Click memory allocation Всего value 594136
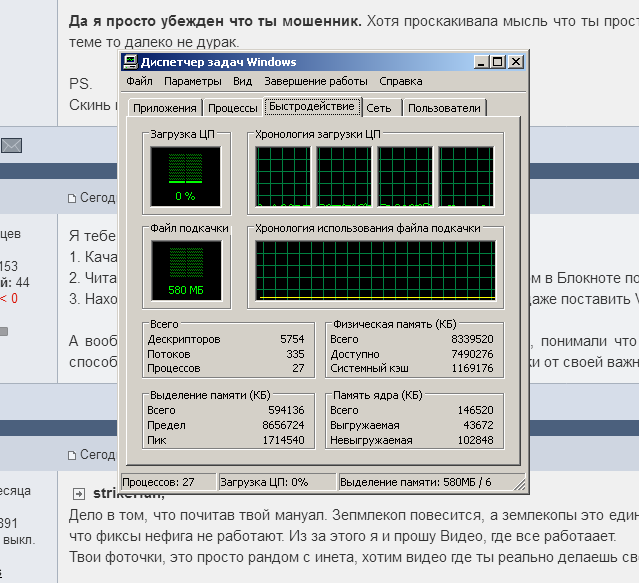Image resolution: width=639 pixels, height=583 pixels. point(286,410)
